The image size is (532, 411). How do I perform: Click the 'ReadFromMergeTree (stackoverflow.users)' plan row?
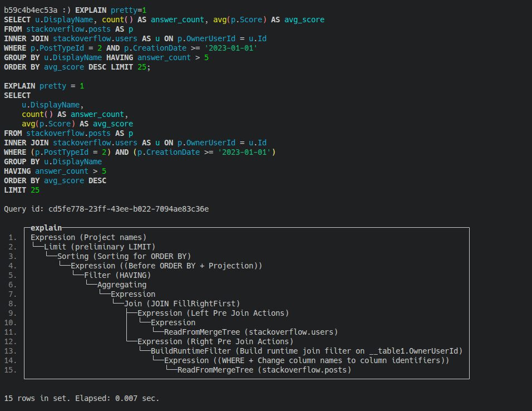coord(251,332)
